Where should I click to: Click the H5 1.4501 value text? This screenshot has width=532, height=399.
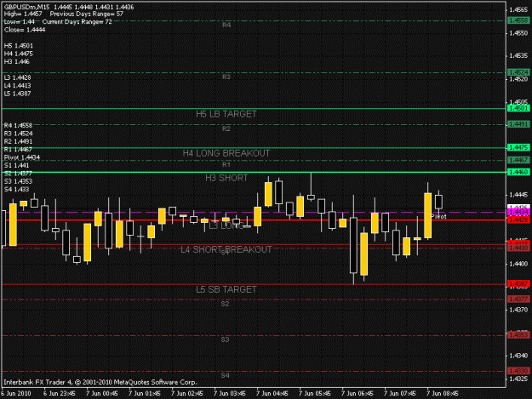(x=19, y=46)
